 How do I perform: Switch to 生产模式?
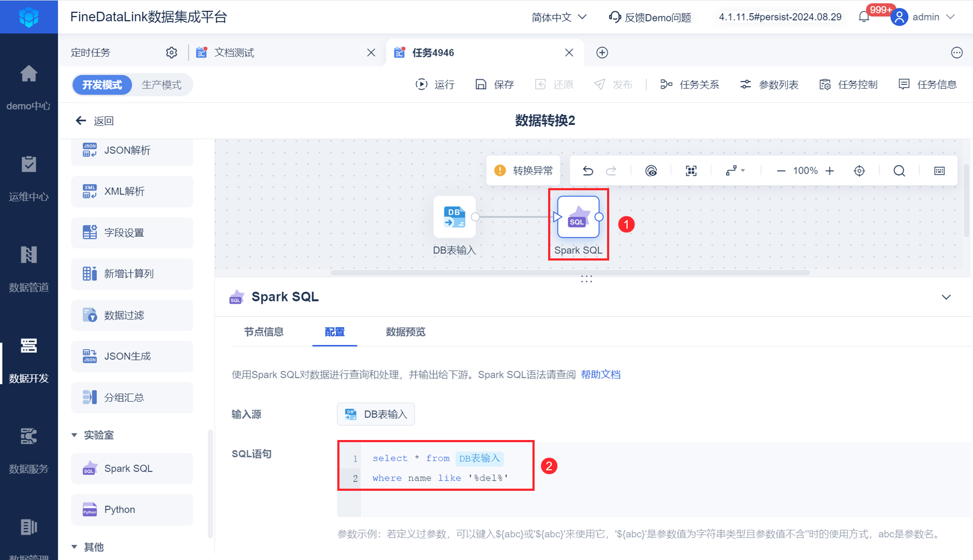[x=162, y=85]
